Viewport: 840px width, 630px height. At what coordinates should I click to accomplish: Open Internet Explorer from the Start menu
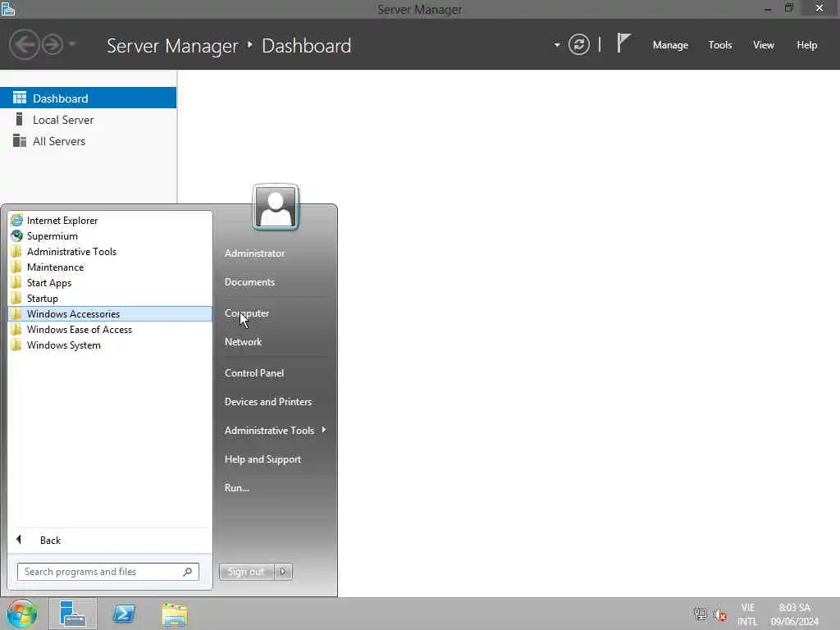(x=110, y=220)
